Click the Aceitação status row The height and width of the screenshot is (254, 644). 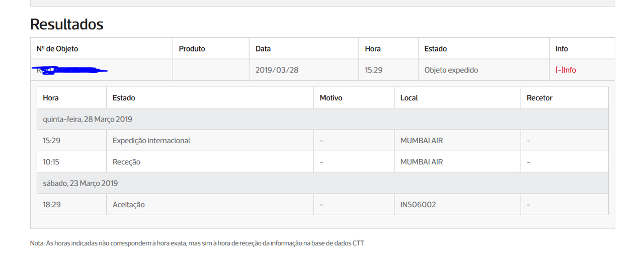point(323,205)
